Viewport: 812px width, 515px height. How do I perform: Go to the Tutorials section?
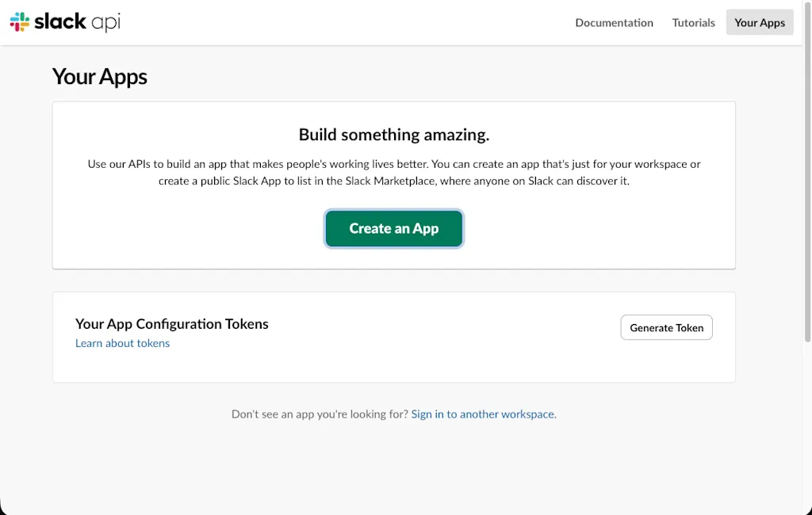[693, 22]
